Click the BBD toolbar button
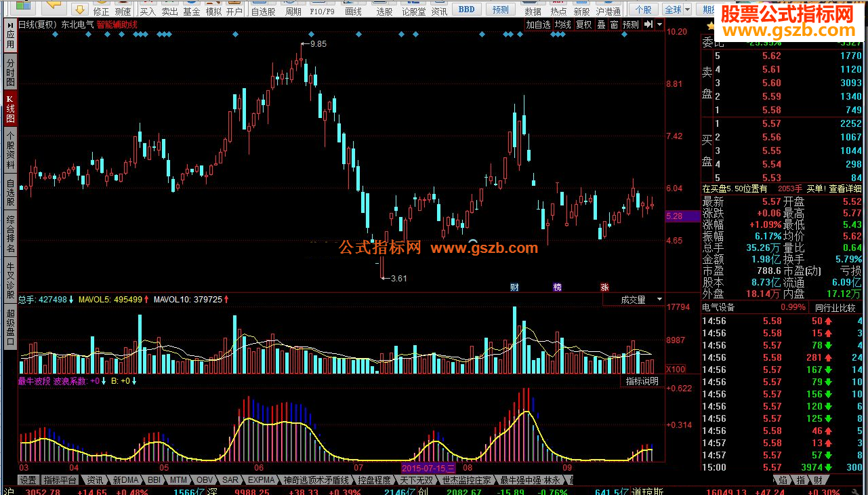The width and height of the screenshot is (868, 495). (x=466, y=9)
